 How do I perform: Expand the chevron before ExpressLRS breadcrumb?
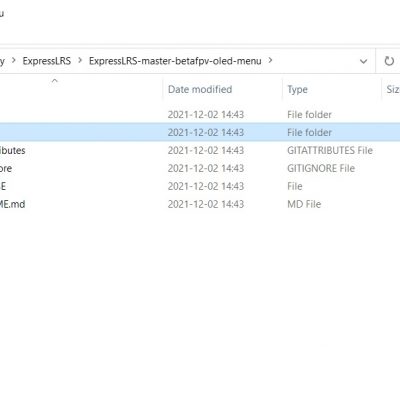(x=14, y=61)
